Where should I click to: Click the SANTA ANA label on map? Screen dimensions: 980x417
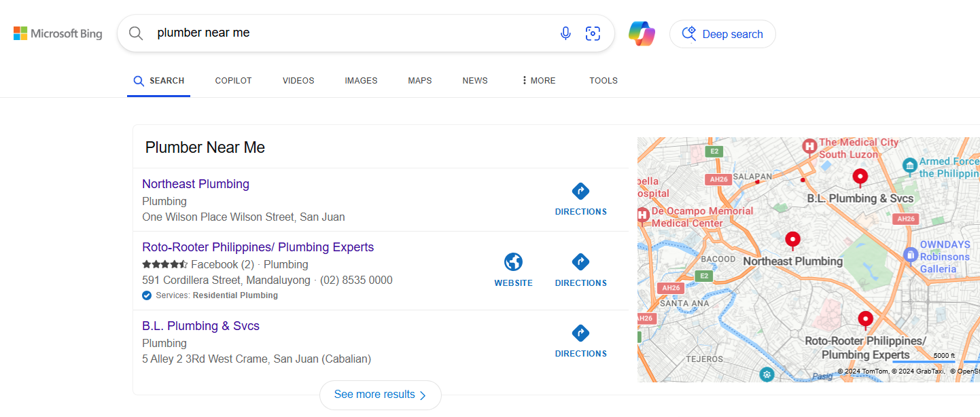684,303
